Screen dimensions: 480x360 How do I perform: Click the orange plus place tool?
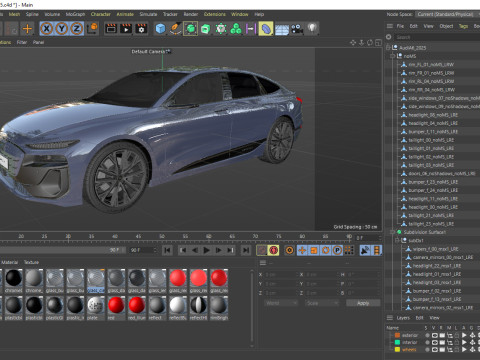(x=27, y=29)
